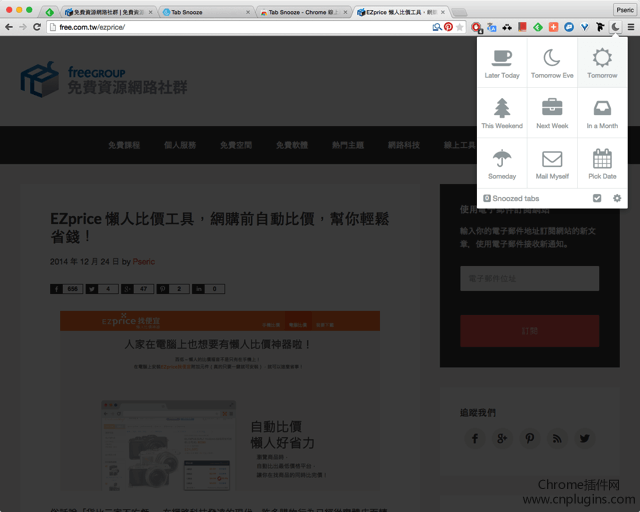Screen dimensions: 640x512
Task: Select the EZprice active tab
Action: pyautogui.click(x=400, y=12)
